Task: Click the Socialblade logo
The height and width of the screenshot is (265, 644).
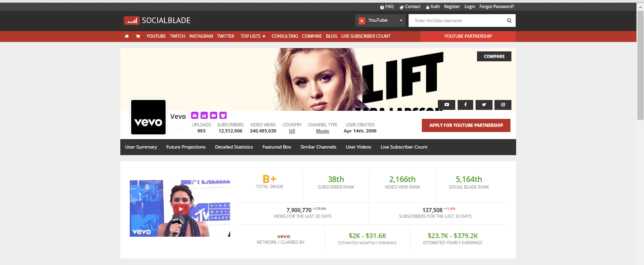Action: [x=157, y=20]
